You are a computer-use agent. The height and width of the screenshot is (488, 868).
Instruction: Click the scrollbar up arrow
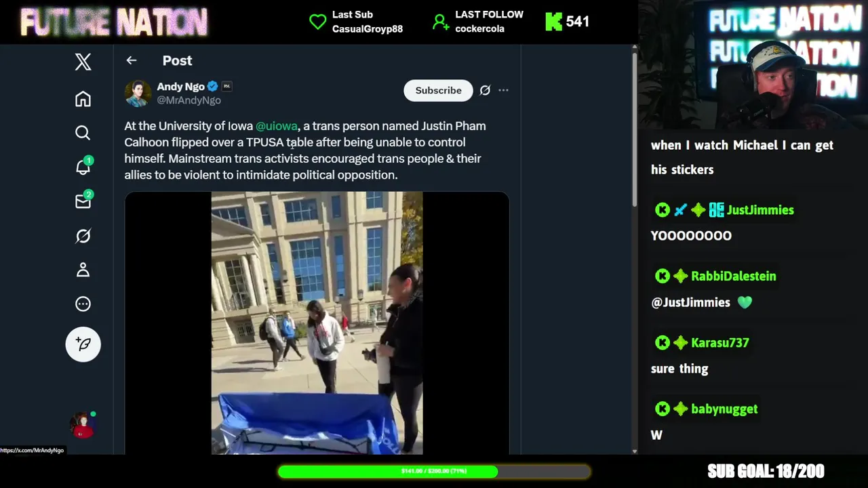pos(635,47)
